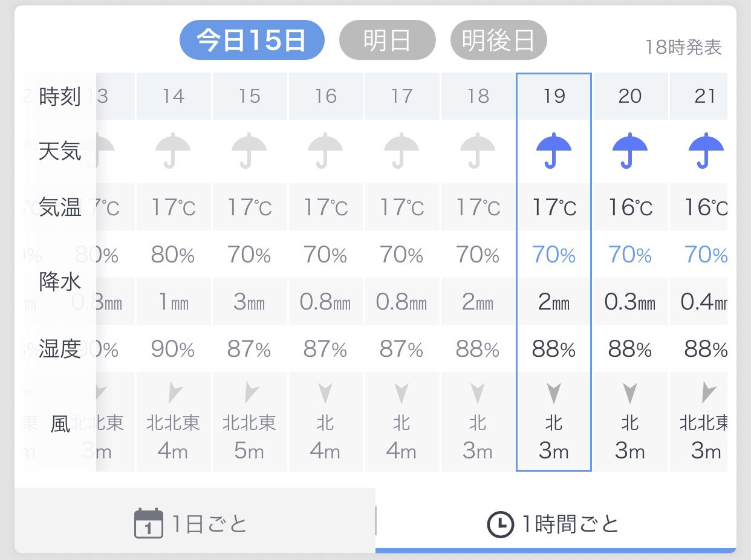Click the calendar icon beside 1日ごと
The height and width of the screenshot is (560, 751).
point(148,523)
